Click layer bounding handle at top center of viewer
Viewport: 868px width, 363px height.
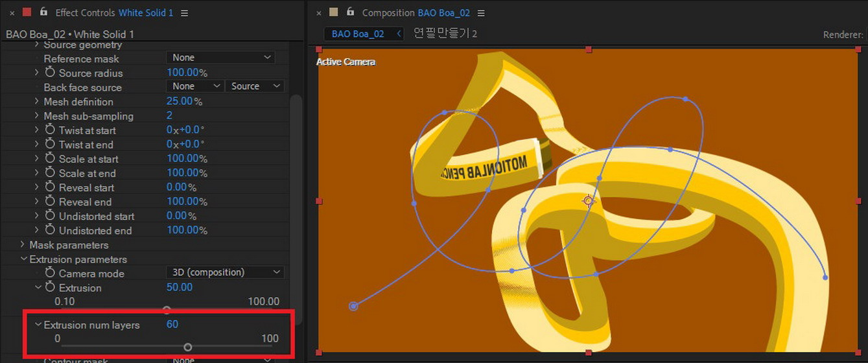589,49
